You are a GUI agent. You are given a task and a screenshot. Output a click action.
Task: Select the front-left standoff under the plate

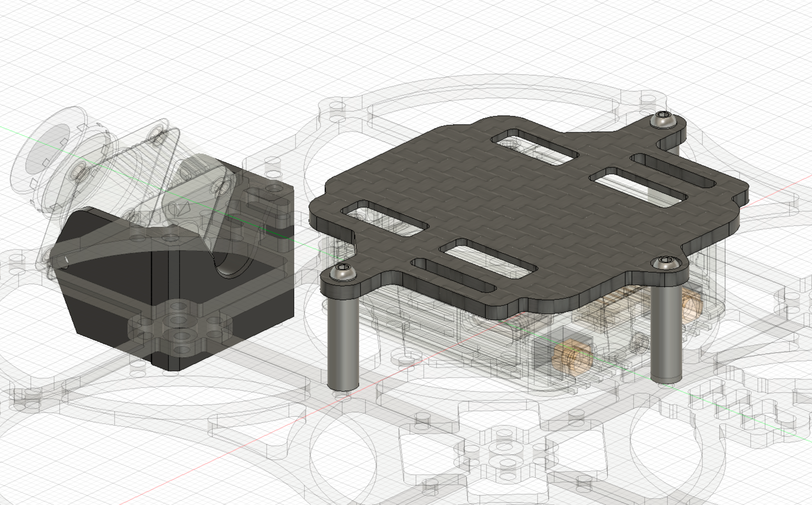pos(343,344)
